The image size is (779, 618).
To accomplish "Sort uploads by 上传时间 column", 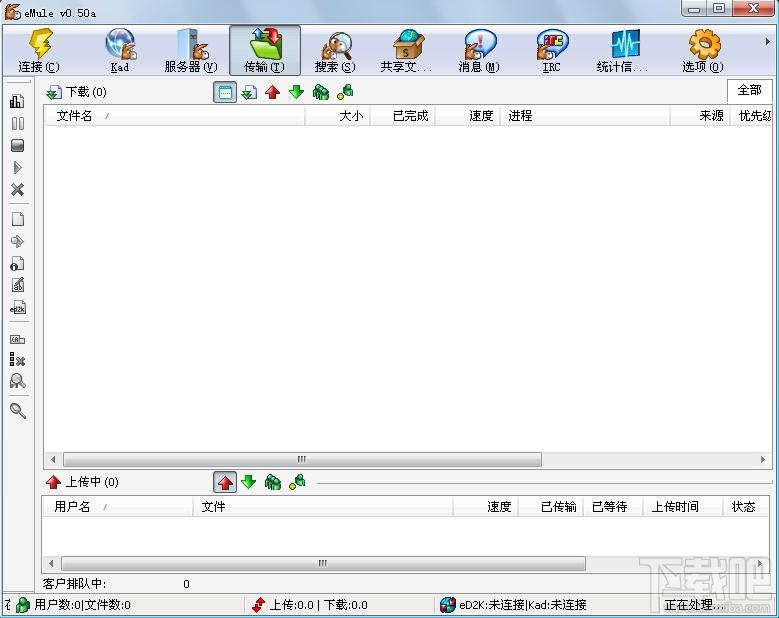I will (x=683, y=506).
